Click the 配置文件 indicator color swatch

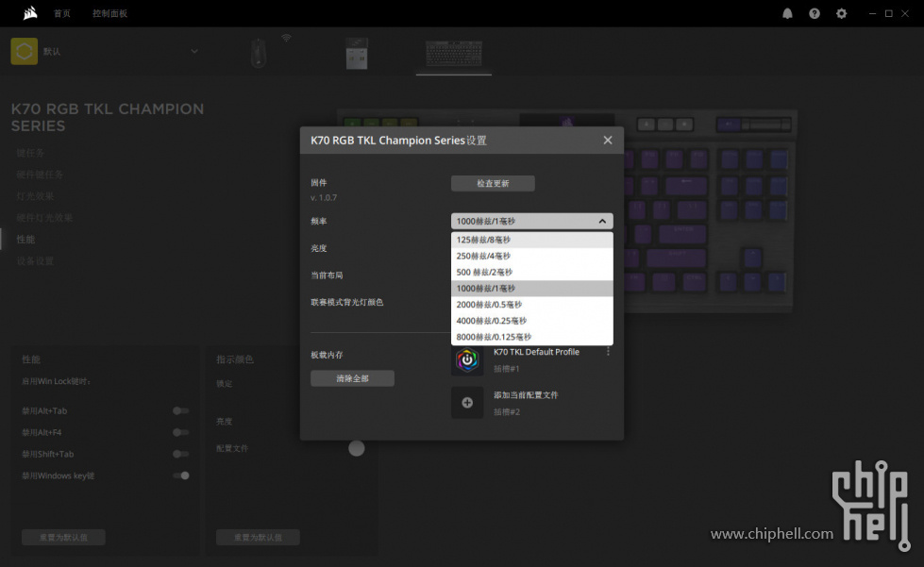[x=356, y=448]
